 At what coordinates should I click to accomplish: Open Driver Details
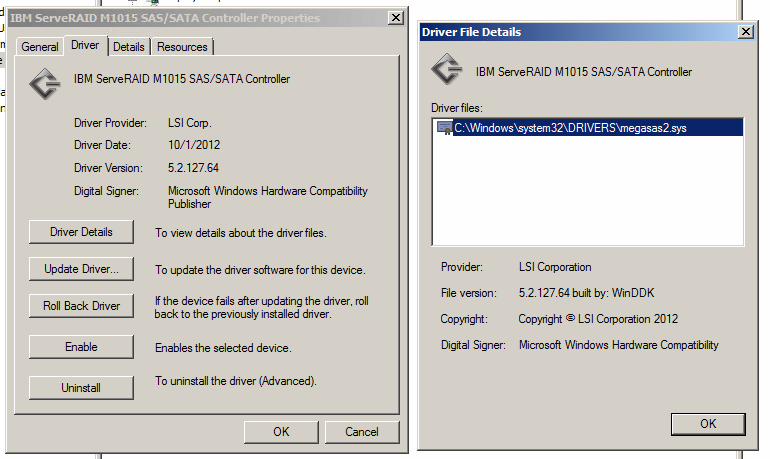(81, 232)
